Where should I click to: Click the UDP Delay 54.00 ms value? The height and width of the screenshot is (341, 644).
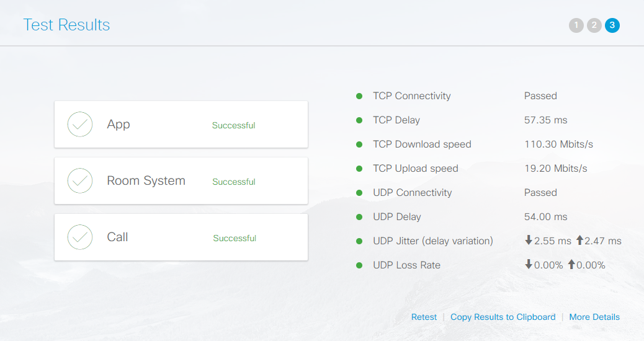(545, 217)
